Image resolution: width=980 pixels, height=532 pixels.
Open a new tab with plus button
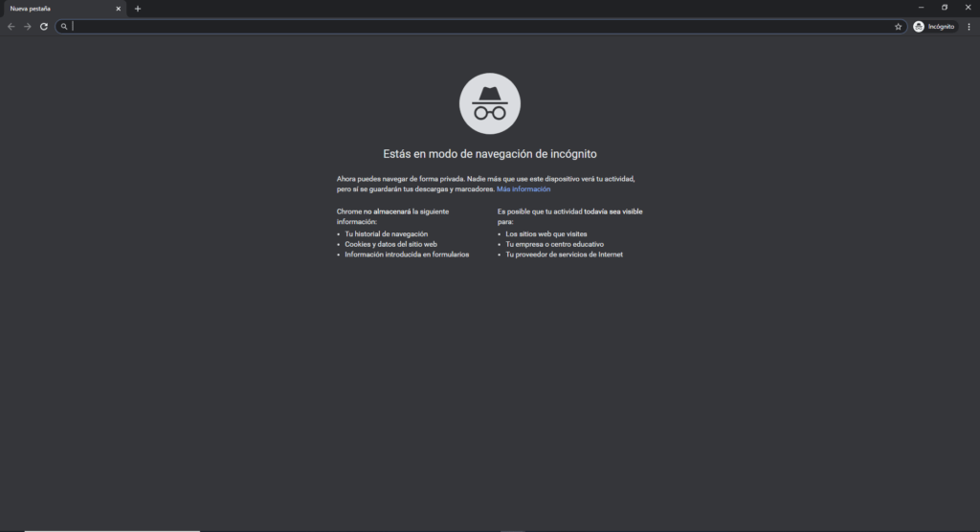pos(138,9)
